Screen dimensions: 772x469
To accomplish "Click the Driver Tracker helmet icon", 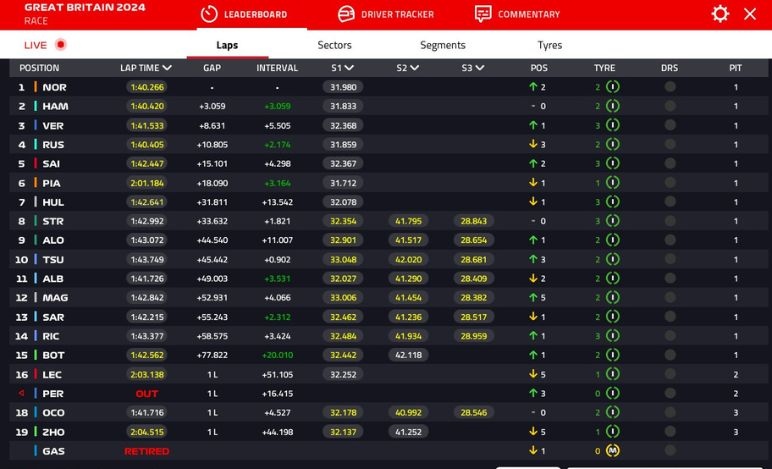I will tap(346, 14).
